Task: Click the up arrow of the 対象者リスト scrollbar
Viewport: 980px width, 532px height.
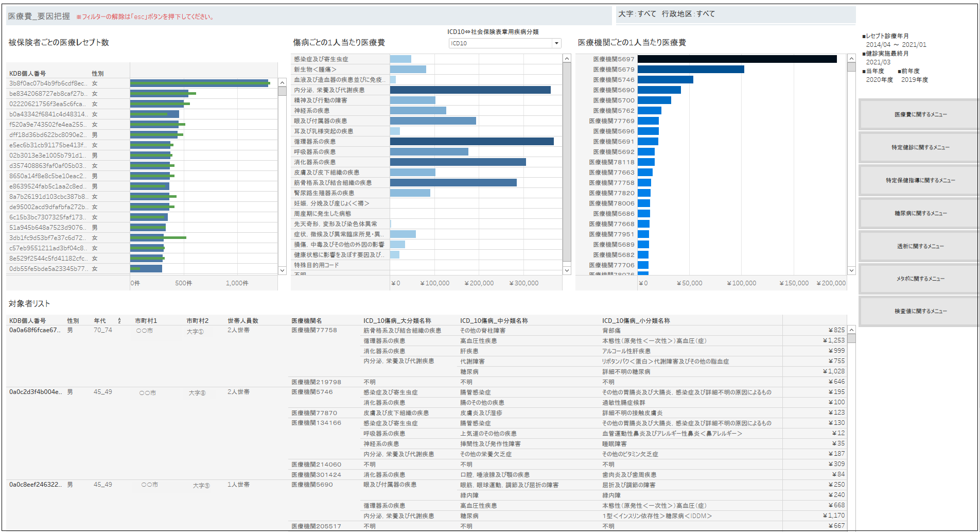Action: pos(852,330)
